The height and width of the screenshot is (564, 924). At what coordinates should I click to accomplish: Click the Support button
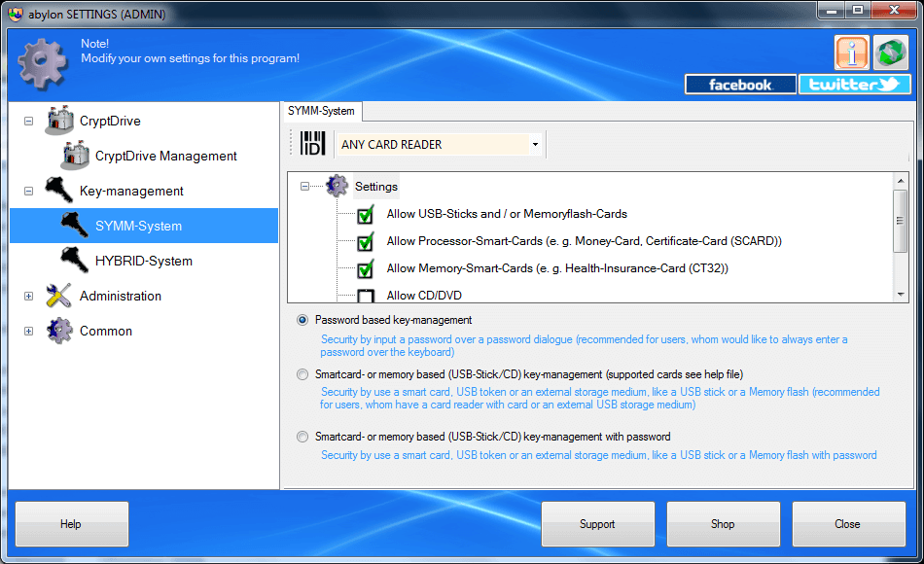[597, 524]
